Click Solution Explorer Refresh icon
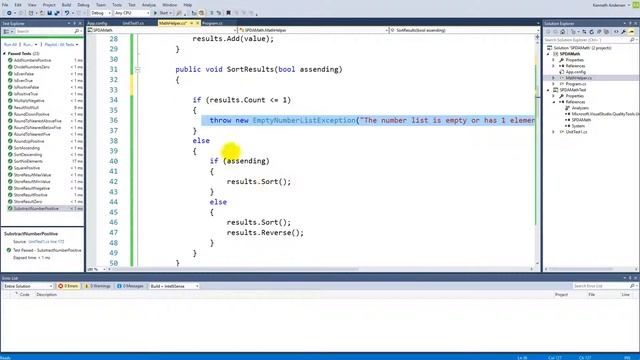This screenshot has width=640, height=360. [591, 32]
